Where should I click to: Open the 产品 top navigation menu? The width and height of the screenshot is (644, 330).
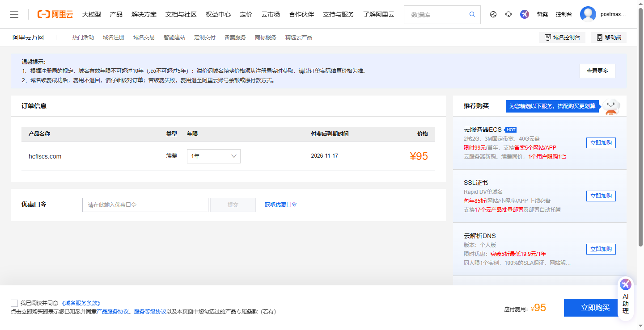pyautogui.click(x=116, y=14)
